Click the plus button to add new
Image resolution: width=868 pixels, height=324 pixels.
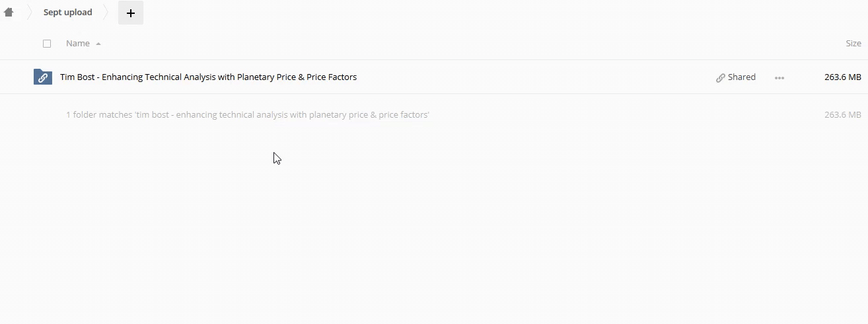(x=131, y=13)
